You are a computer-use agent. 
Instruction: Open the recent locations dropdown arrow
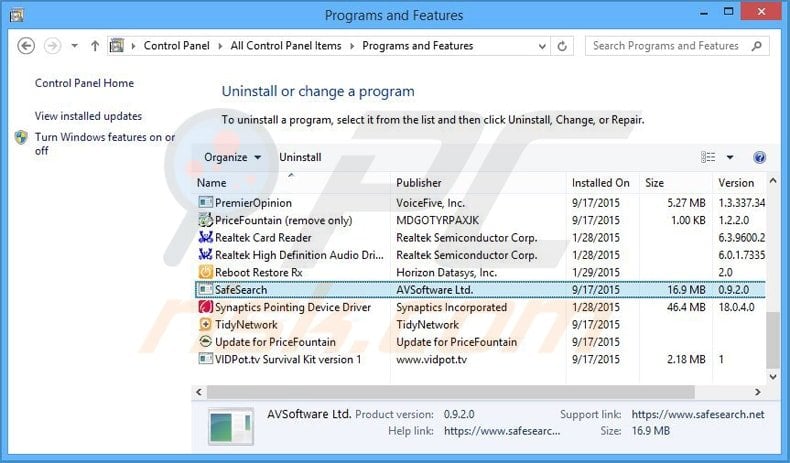coord(75,46)
